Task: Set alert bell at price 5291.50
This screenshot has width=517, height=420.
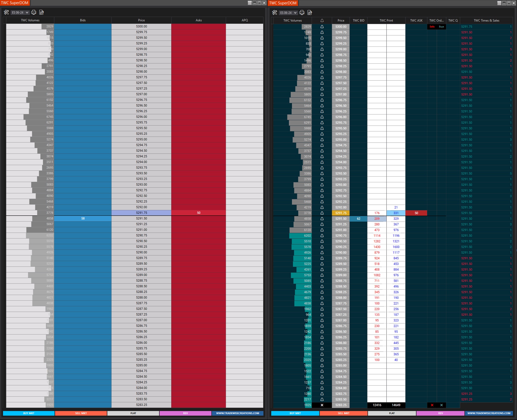Action: 322,219
